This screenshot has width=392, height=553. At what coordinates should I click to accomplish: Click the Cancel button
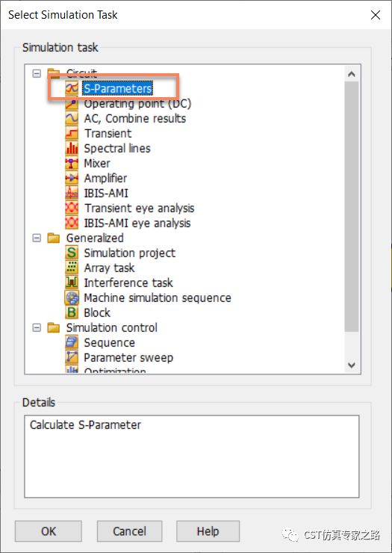(129, 531)
